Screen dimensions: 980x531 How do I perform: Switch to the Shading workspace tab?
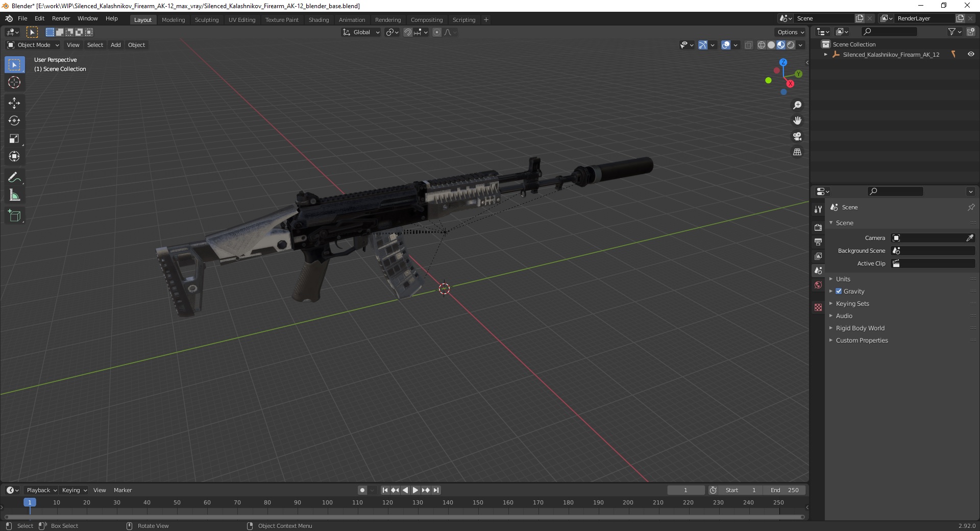coord(318,20)
